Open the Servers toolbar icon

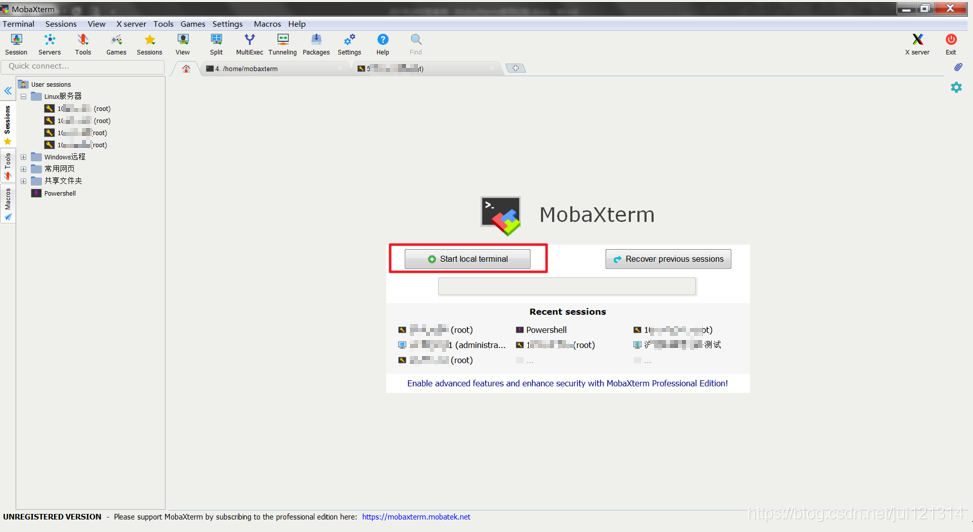[x=50, y=45]
